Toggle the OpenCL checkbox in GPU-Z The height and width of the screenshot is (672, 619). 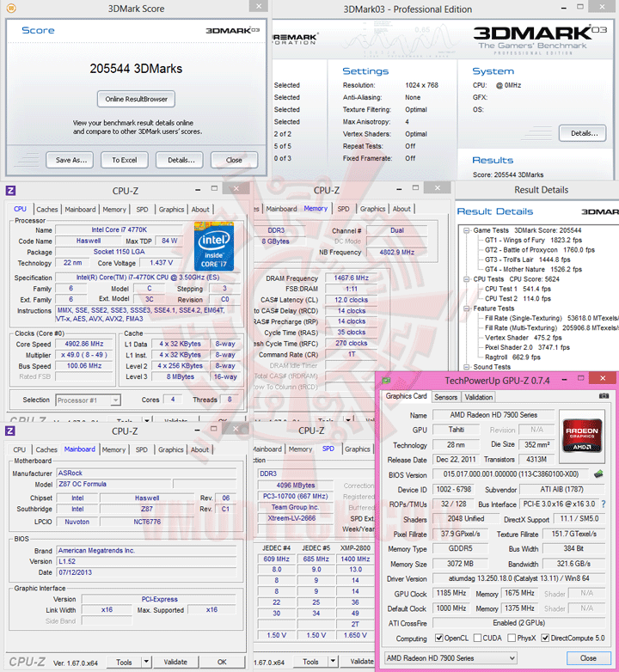[x=439, y=638]
